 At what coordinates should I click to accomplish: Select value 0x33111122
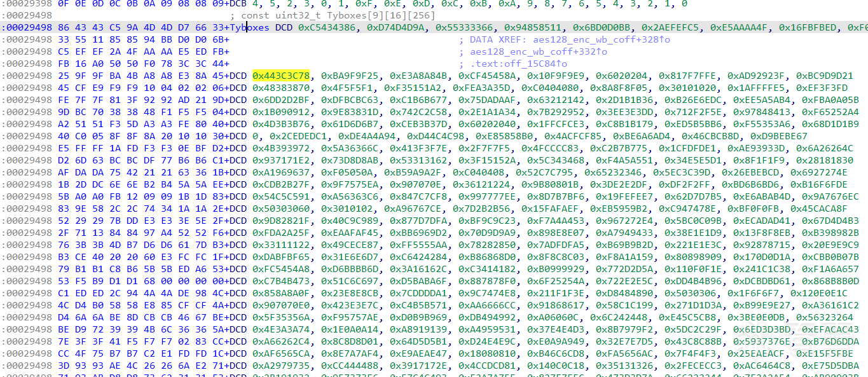[281, 245]
